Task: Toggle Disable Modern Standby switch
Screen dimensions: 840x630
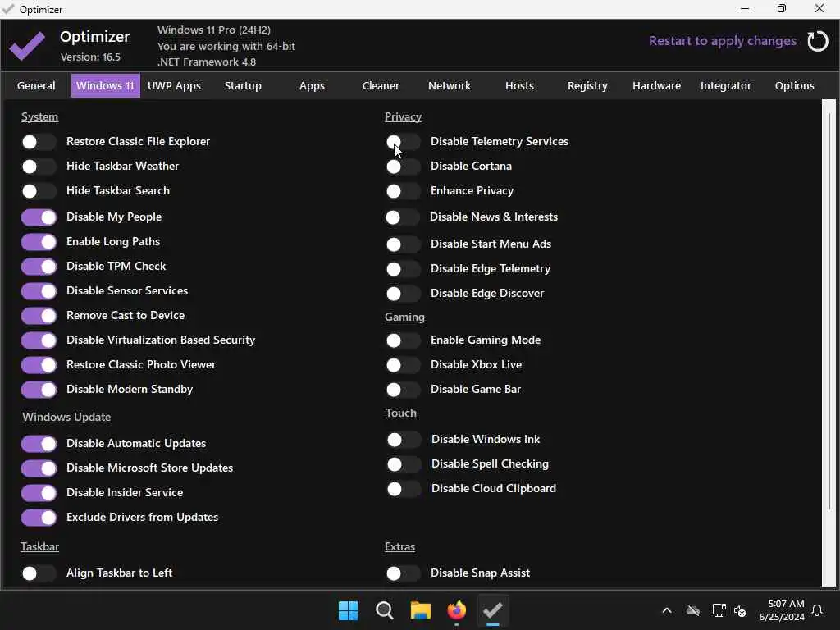Action: 39,390
